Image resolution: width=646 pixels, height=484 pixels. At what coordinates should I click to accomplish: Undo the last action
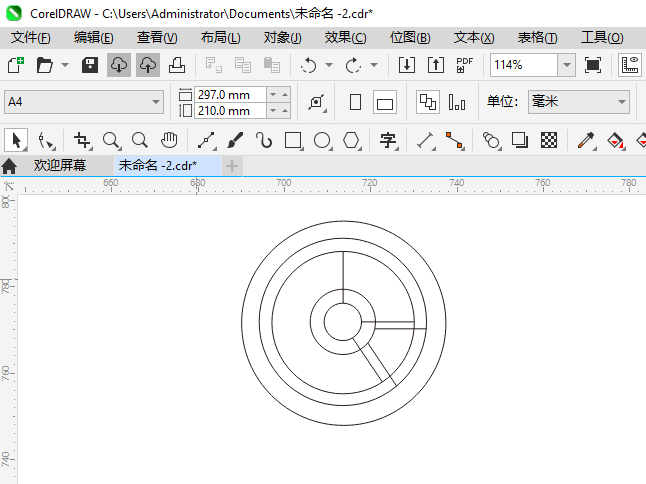[x=309, y=65]
